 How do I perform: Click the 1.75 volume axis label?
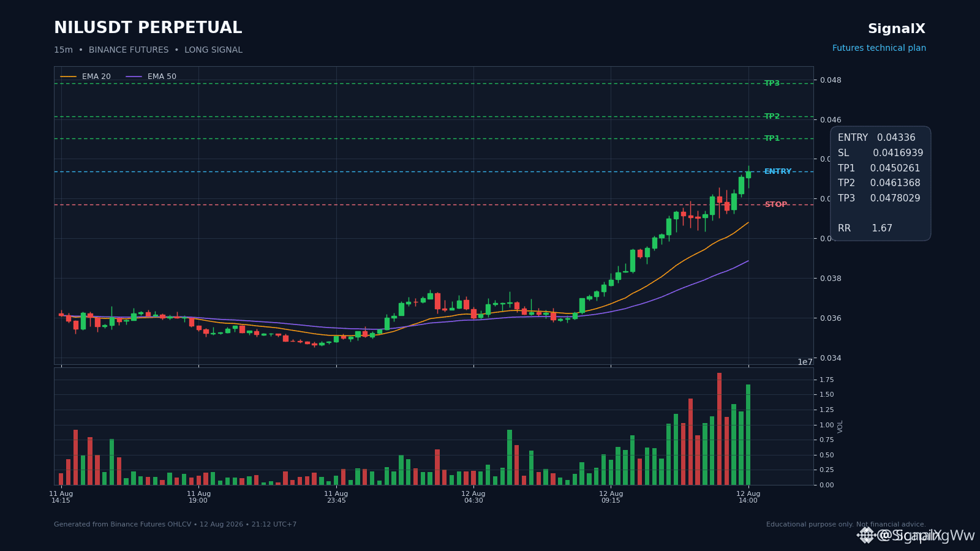coord(827,380)
